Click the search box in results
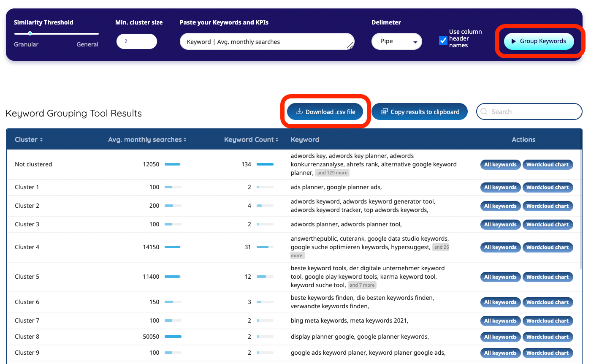Viewport: 591px width, 364px height. [x=529, y=112]
